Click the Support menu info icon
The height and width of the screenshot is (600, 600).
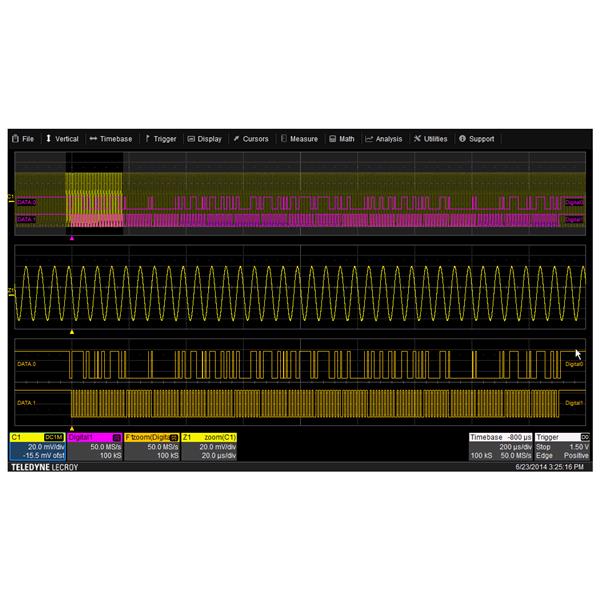(462, 139)
